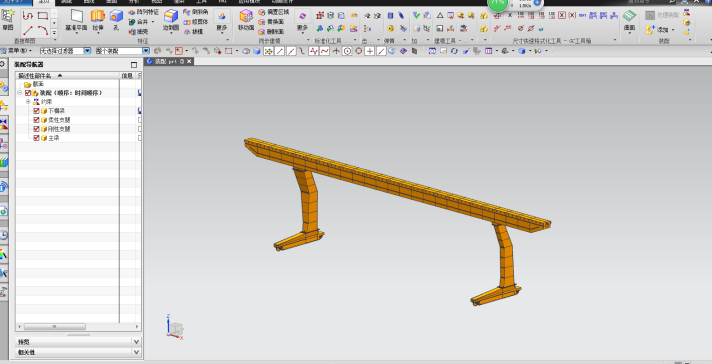Click the 信息 column header
Viewport: 712px width, 364px height.
[127, 76]
